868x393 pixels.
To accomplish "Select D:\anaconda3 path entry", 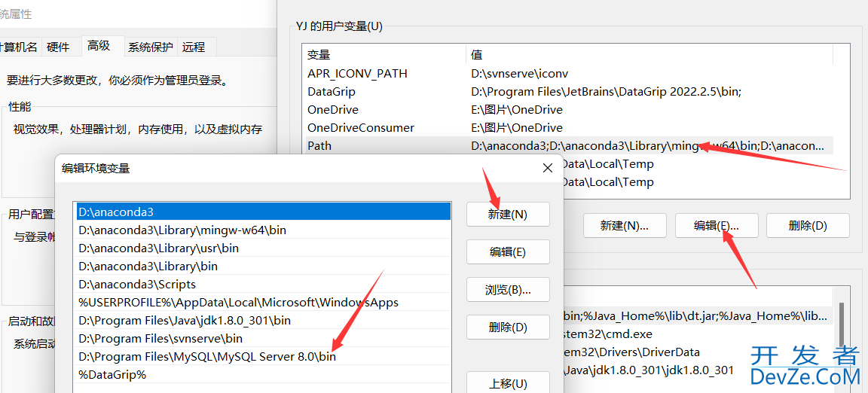I will tap(264, 212).
